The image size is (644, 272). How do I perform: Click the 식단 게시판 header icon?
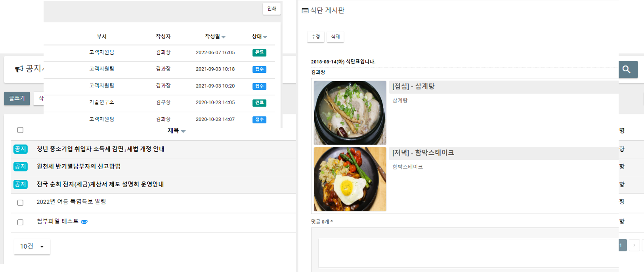coord(305,11)
